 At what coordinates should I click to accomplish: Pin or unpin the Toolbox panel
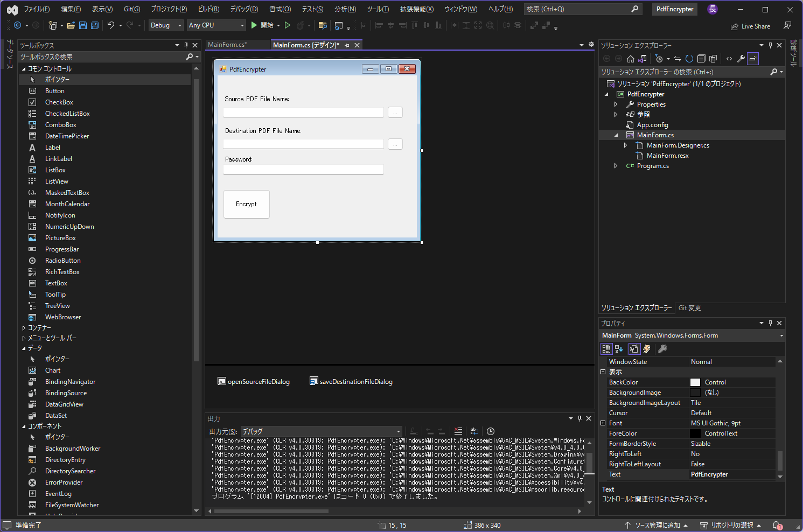point(186,45)
